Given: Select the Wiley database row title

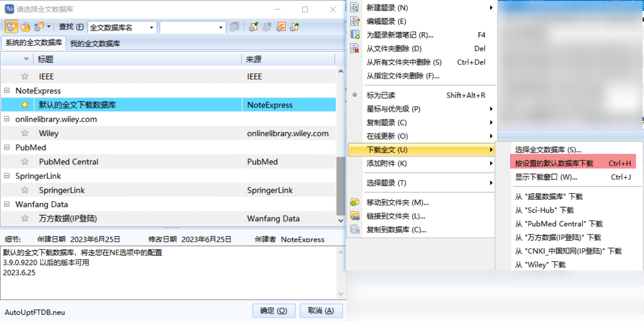Looking at the screenshot, I should [x=49, y=134].
